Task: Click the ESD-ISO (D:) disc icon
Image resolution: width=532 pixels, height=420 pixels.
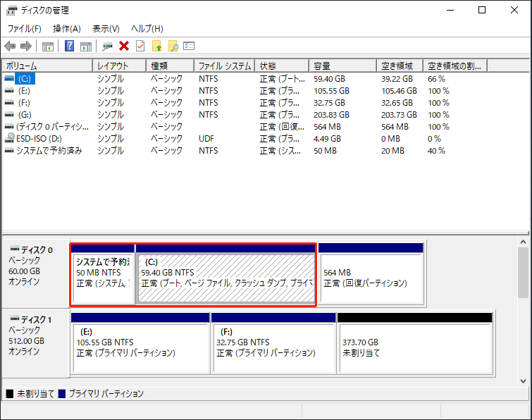Action: (9, 138)
